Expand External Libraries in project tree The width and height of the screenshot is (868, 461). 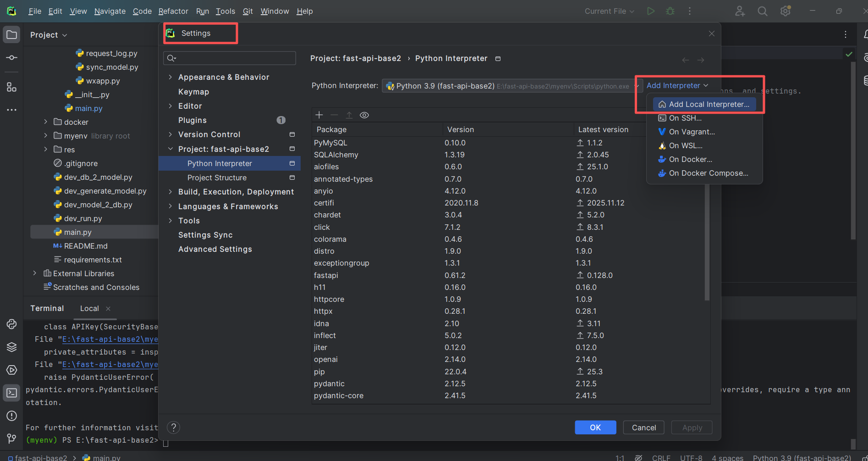[35, 273]
